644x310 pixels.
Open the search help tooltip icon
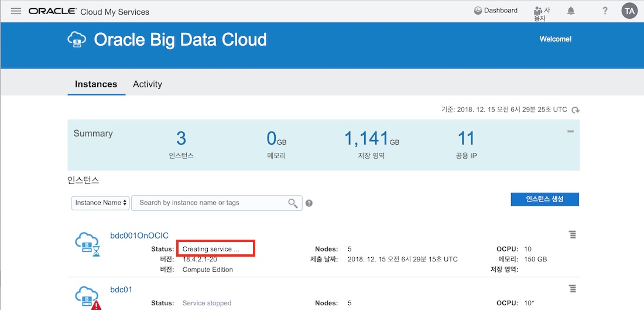[x=309, y=203]
